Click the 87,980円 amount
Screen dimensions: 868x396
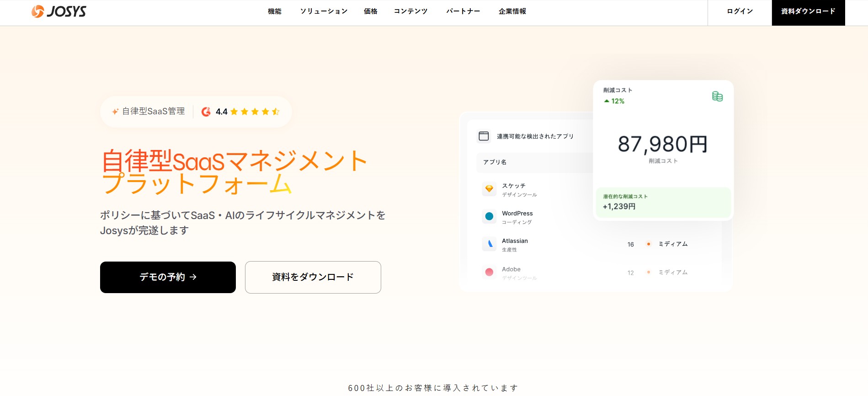[663, 144]
